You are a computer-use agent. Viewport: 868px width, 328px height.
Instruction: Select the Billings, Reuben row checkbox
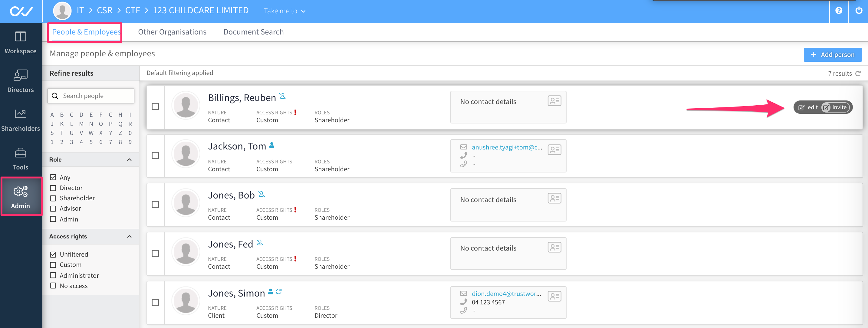coord(155,107)
